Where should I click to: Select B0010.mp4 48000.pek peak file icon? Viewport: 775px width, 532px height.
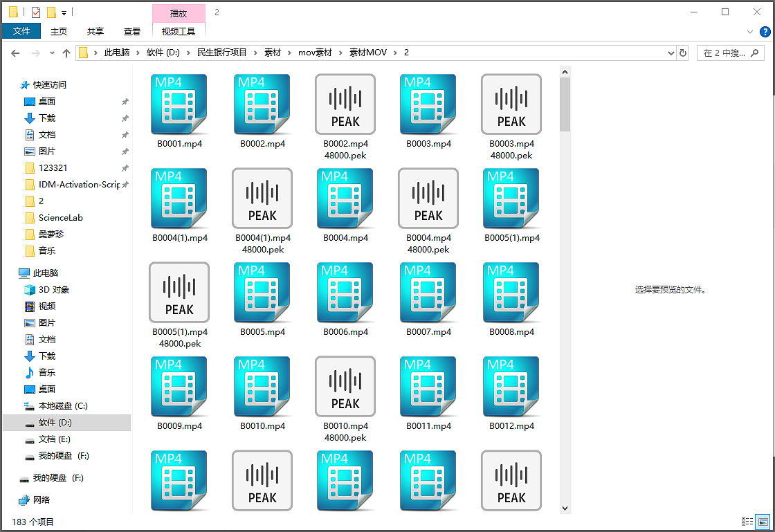click(x=345, y=386)
